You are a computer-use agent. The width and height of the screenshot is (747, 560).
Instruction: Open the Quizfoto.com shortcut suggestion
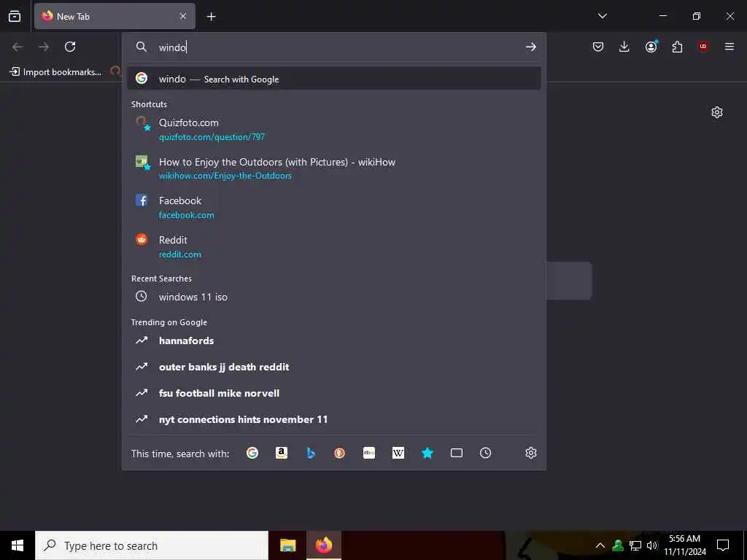coord(334,130)
